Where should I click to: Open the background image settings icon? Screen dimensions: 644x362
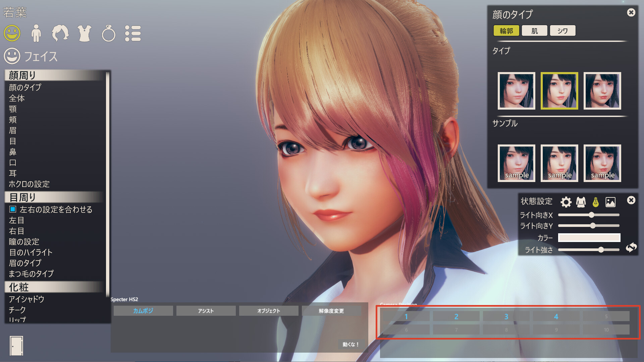coord(610,202)
